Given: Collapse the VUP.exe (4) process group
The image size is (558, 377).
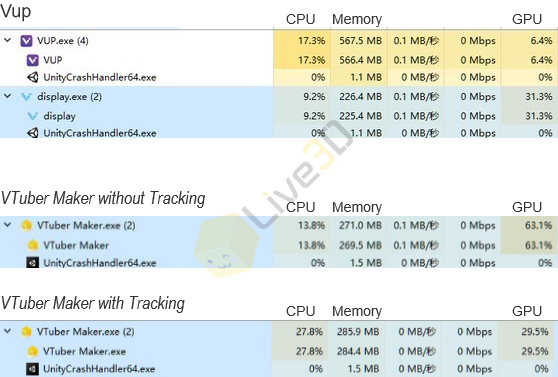Looking at the screenshot, I should point(7,40).
